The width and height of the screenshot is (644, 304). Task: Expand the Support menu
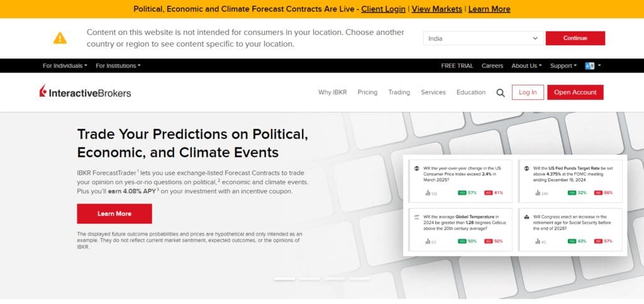[x=563, y=66]
